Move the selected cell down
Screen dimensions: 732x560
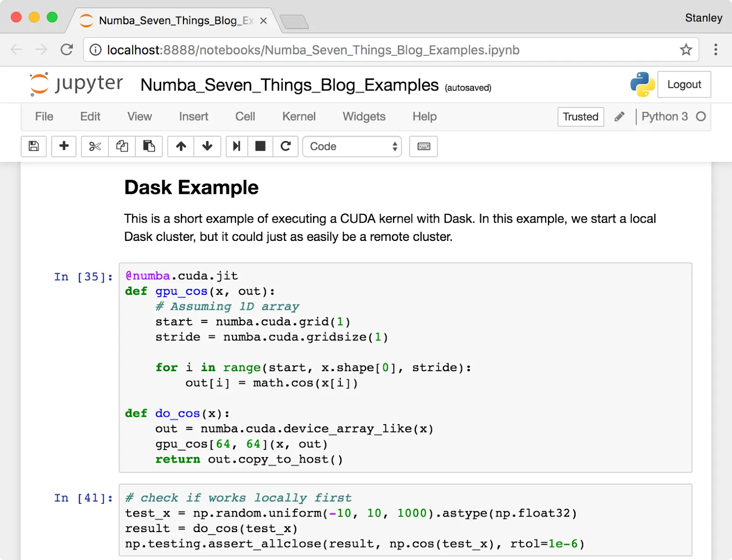[207, 146]
